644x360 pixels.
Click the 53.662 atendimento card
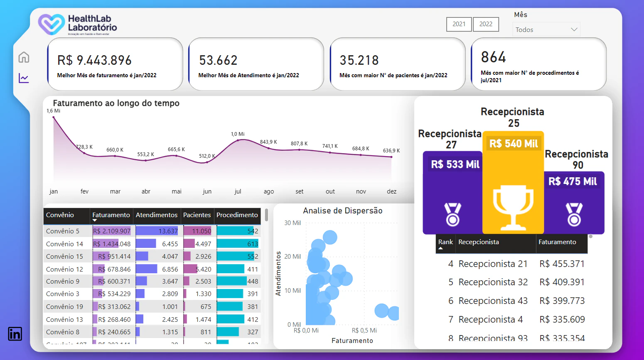coord(256,64)
